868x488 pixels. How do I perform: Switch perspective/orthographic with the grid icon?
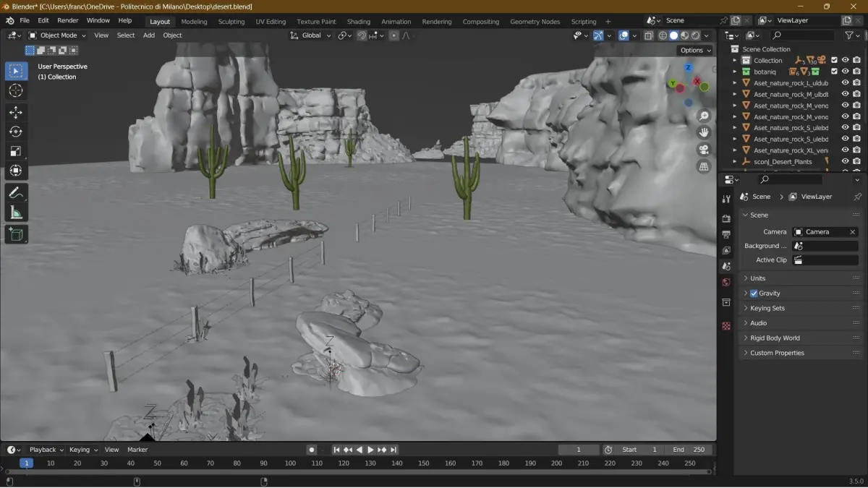click(x=704, y=166)
